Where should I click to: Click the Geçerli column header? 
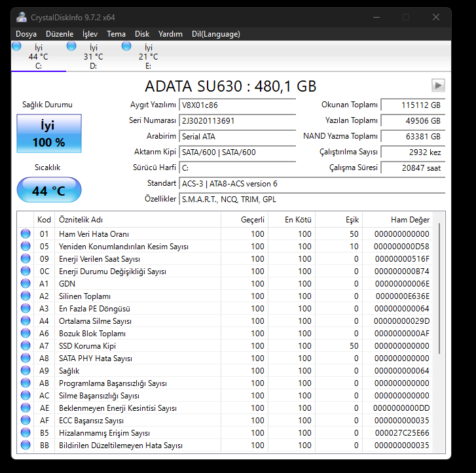click(x=244, y=220)
